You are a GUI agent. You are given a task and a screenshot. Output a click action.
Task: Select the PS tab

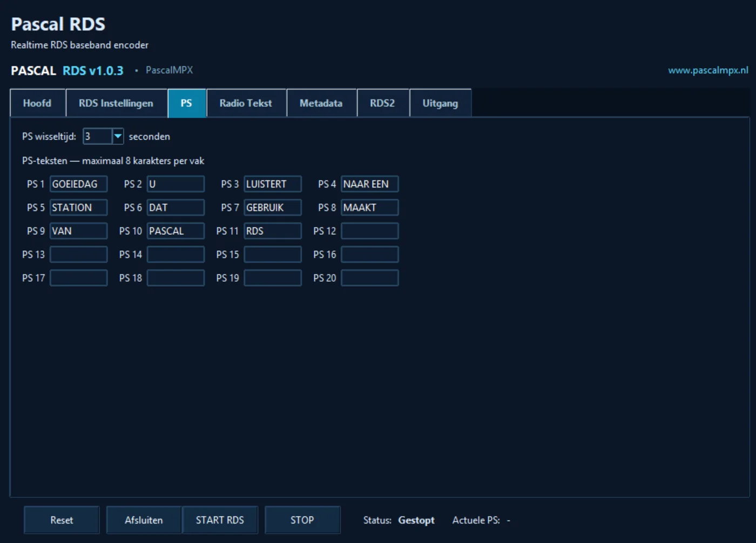186,103
